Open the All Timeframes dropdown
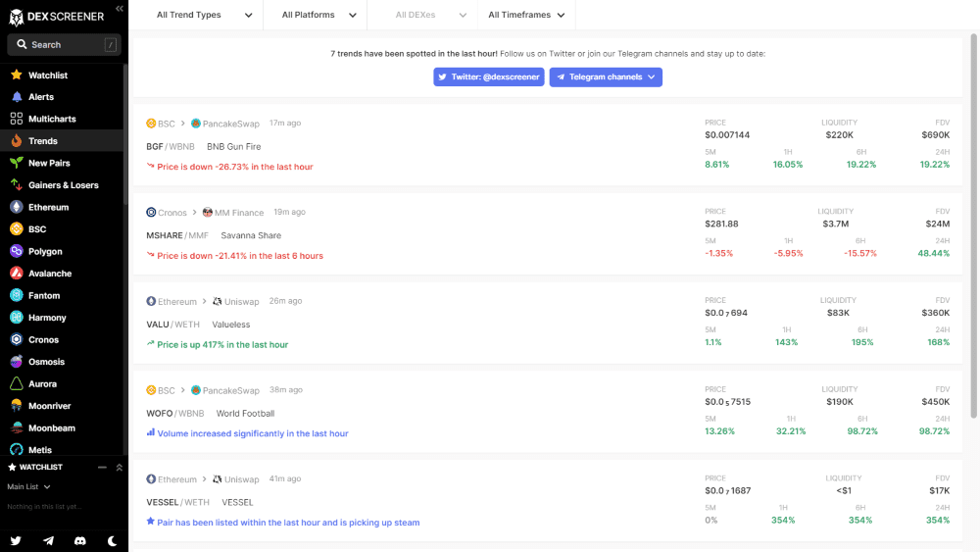 (526, 15)
